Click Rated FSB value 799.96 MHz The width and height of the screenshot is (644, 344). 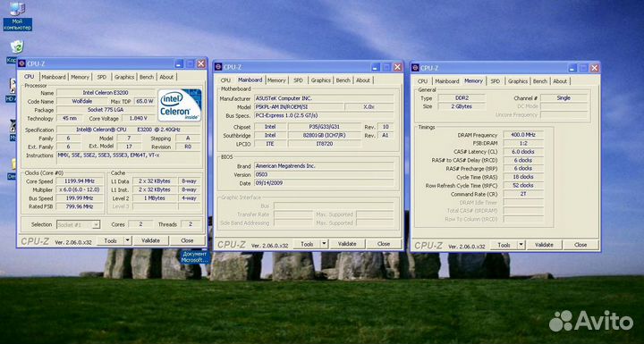(x=80, y=206)
